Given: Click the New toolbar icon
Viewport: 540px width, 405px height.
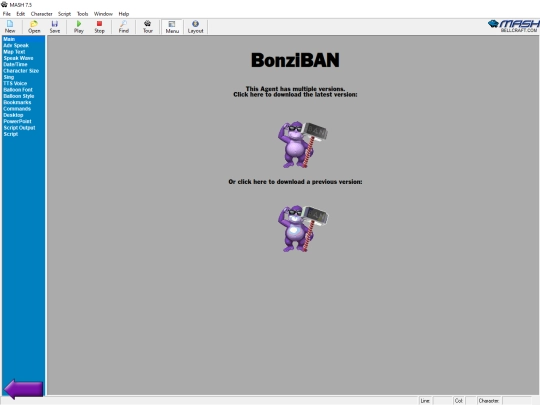Looking at the screenshot, I should tap(10, 27).
